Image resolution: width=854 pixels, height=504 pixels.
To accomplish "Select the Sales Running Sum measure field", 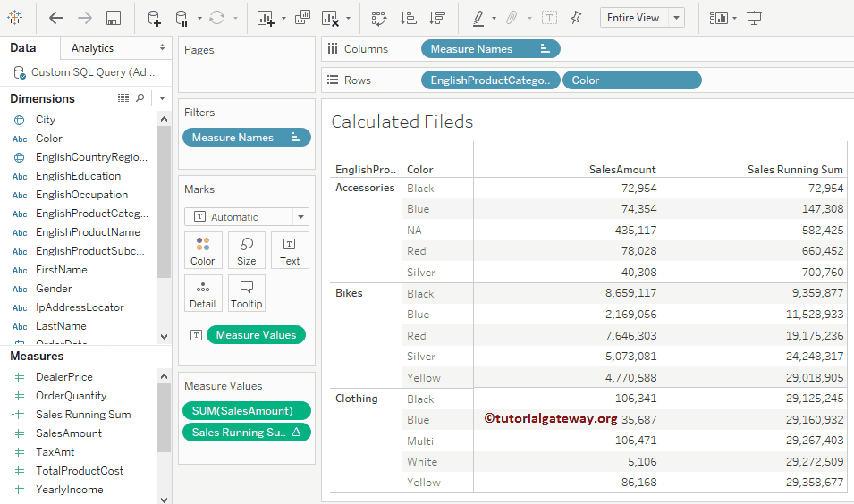I will [x=83, y=415].
